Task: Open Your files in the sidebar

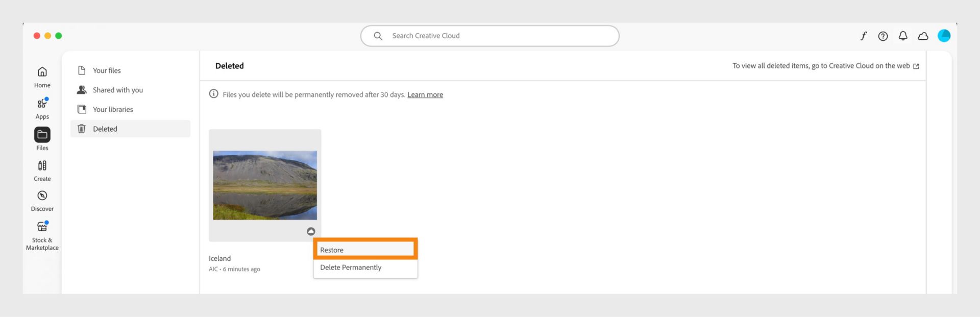Action: click(106, 70)
